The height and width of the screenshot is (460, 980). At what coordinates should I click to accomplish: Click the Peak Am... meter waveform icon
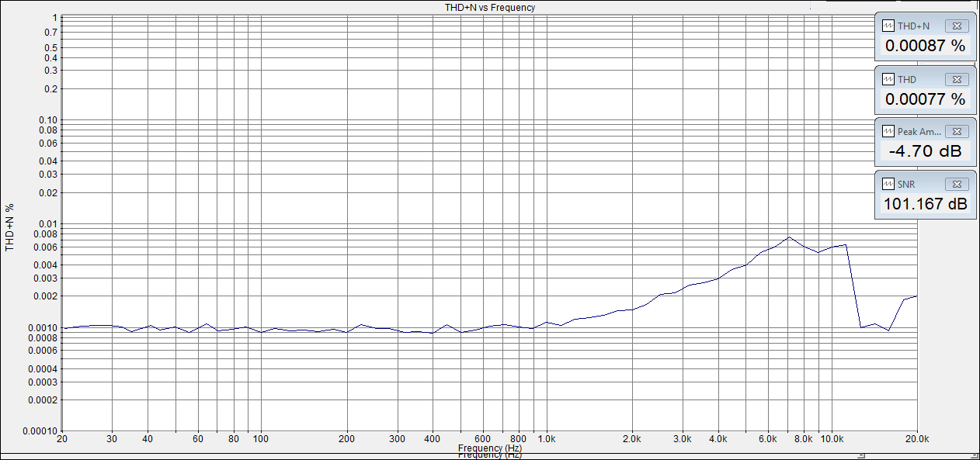(x=888, y=132)
